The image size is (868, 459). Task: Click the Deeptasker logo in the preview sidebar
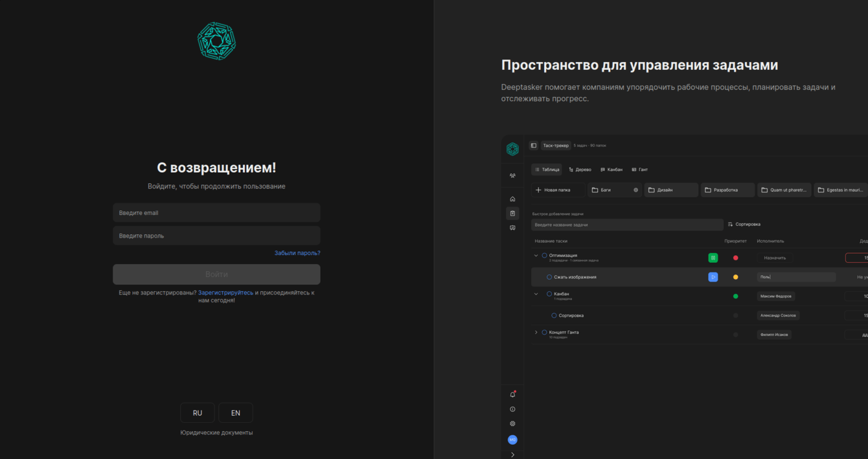(512, 150)
